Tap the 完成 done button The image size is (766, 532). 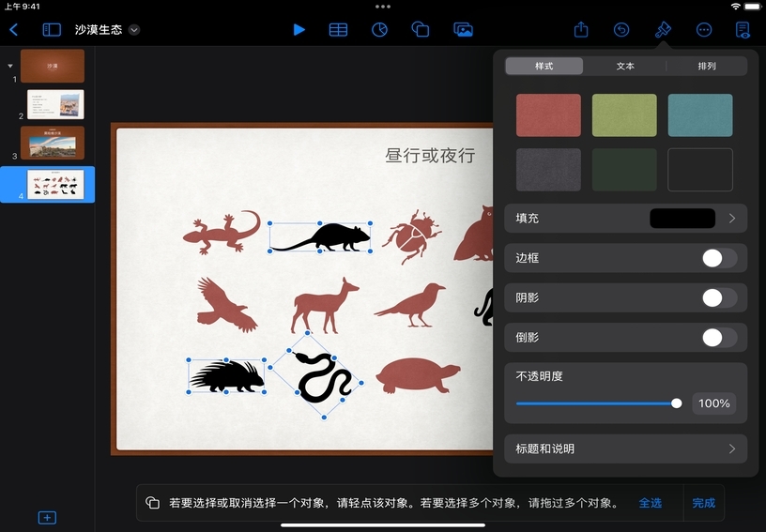[x=703, y=503]
